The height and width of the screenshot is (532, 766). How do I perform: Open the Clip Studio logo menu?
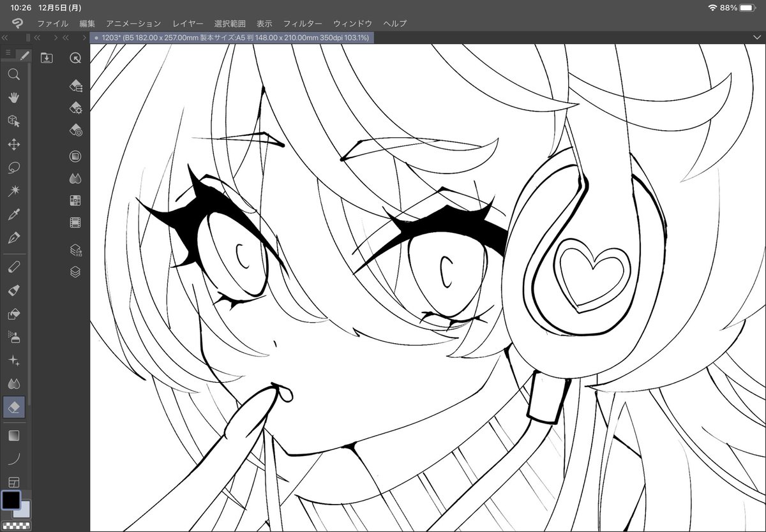[17, 24]
